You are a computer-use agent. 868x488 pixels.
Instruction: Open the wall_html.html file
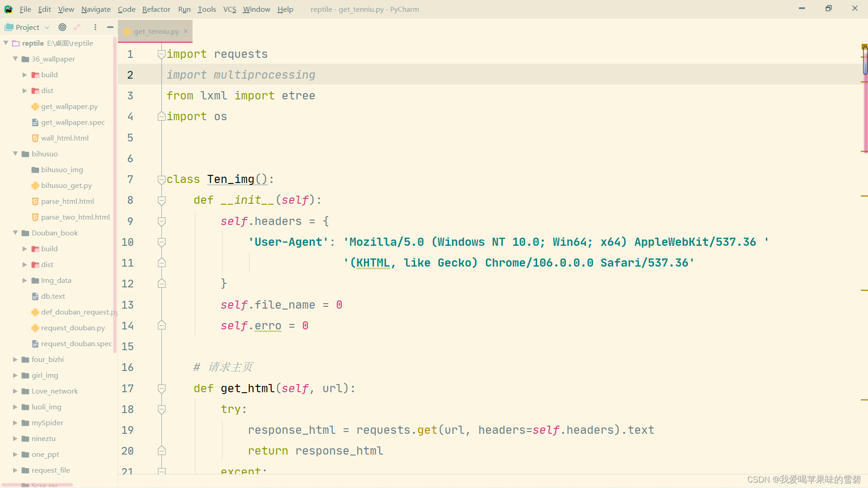coord(65,138)
